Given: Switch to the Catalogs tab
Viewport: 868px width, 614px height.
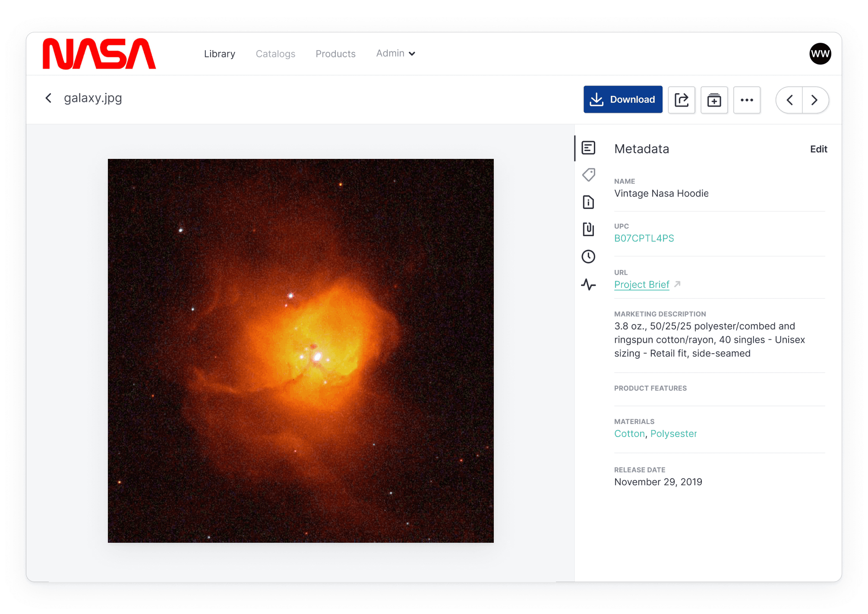Looking at the screenshot, I should point(275,54).
